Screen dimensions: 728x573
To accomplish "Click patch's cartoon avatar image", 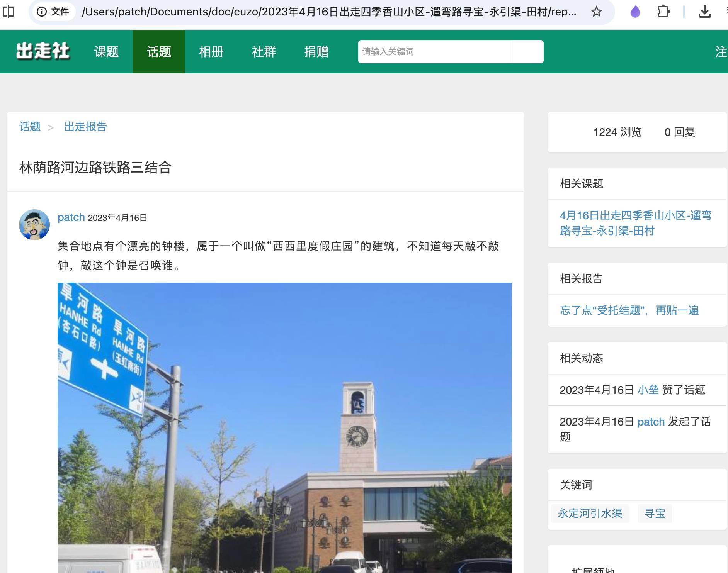I will point(34,225).
